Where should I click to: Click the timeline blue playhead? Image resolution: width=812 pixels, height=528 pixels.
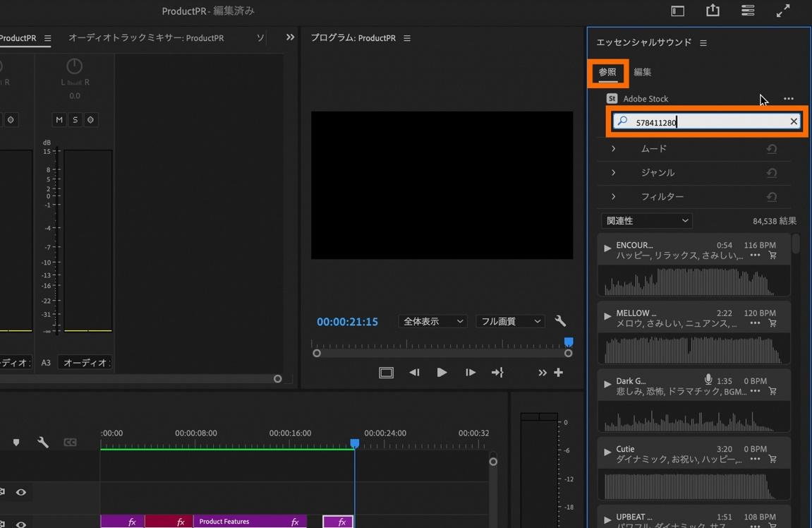(354, 443)
